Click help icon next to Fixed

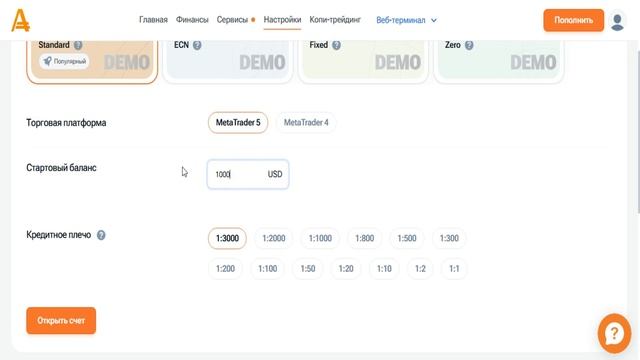point(336,45)
